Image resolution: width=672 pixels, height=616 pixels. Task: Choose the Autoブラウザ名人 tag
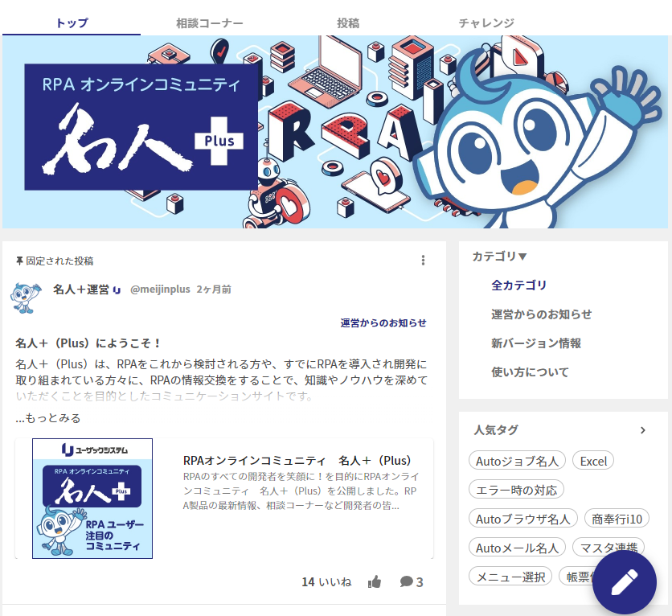pyautogui.click(x=522, y=519)
